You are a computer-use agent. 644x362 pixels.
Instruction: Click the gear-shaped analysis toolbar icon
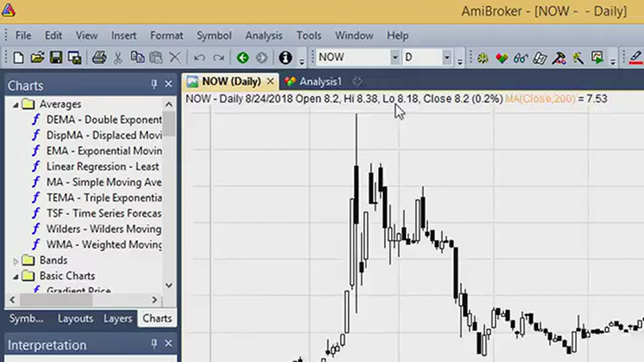483,58
